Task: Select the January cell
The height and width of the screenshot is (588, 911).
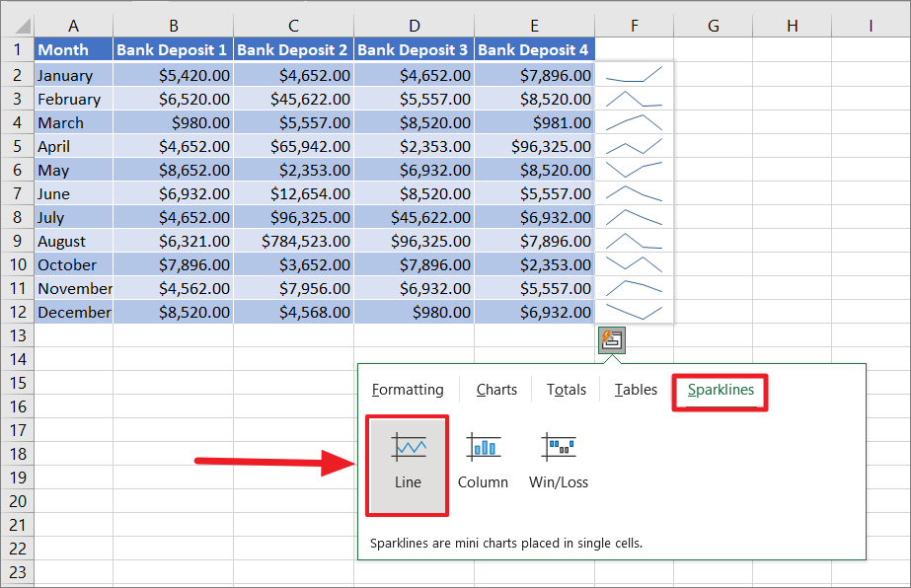Action: [x=73, y=75]
